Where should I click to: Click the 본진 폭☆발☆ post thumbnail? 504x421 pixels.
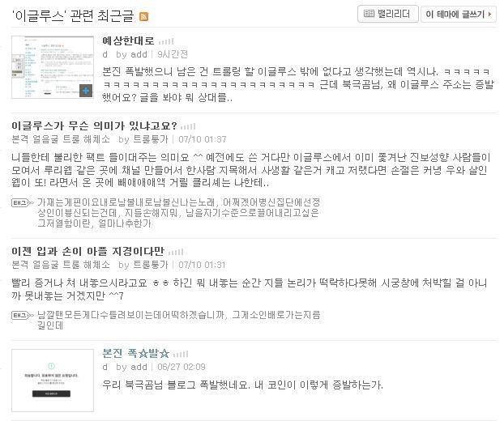tap(53, 381)
